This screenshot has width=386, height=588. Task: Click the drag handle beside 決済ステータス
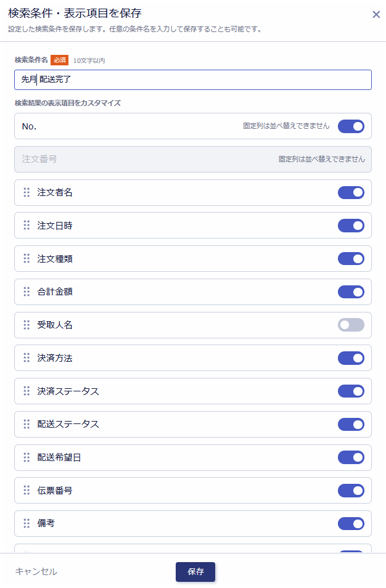click(27, 391)
